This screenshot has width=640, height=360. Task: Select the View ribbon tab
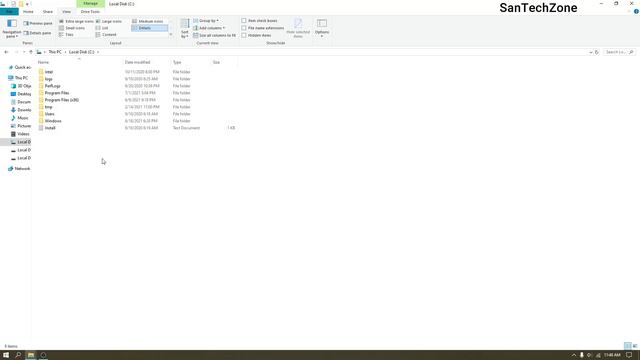(x=67, y=11)
